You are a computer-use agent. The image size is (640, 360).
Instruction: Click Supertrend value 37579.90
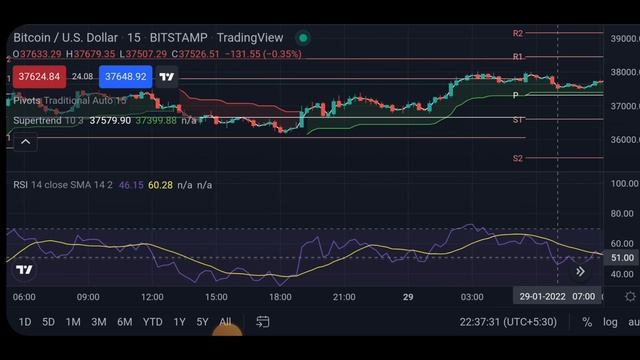110,120
